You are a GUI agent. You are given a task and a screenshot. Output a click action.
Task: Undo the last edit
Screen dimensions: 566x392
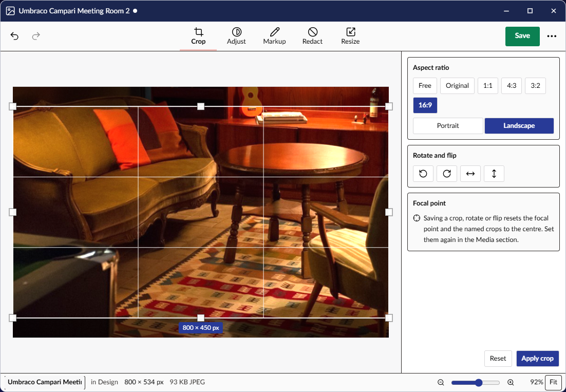click(x=14, y=36)
